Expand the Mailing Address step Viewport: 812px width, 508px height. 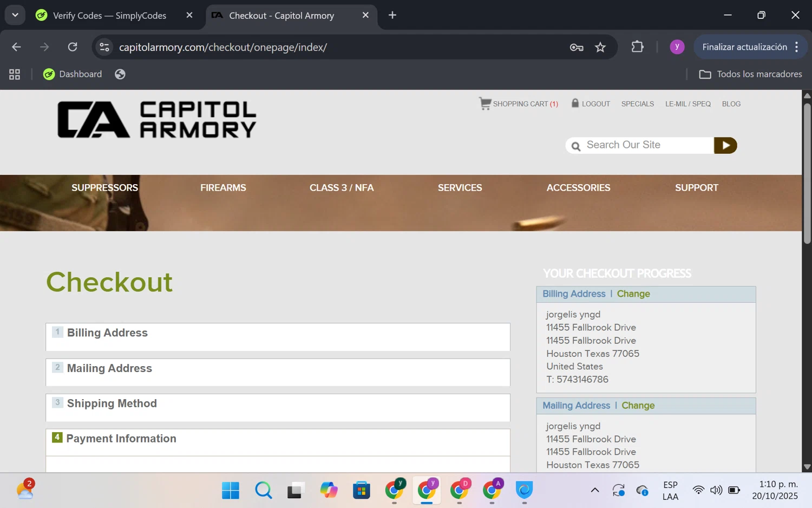(x=278, y=372)
